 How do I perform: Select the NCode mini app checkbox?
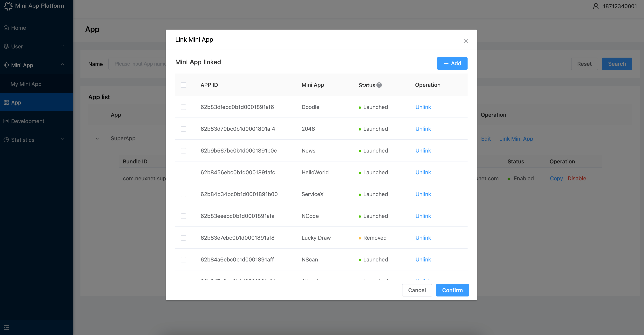coord(183,216)
